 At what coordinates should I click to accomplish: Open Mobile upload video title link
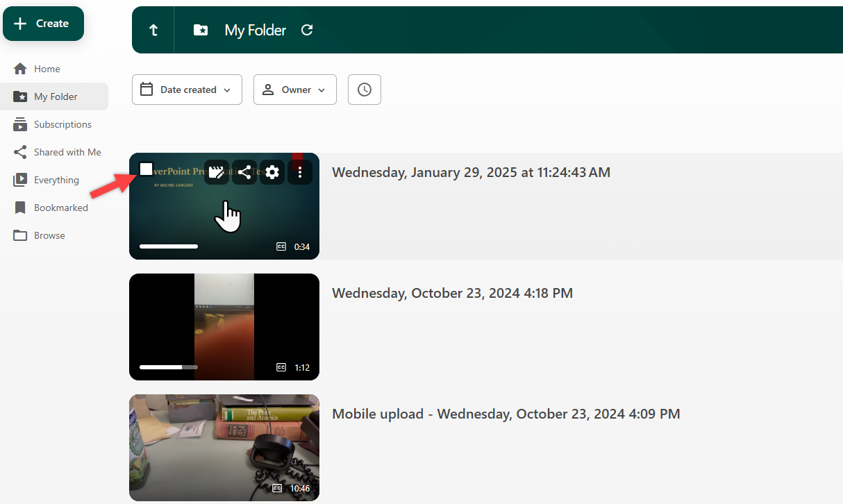[506, 414]
